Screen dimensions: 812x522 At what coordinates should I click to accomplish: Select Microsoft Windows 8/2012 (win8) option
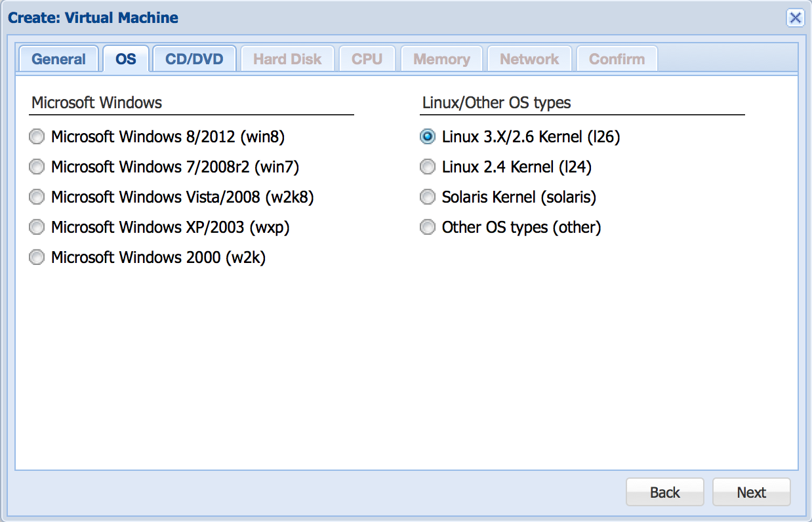coord(37,137)
